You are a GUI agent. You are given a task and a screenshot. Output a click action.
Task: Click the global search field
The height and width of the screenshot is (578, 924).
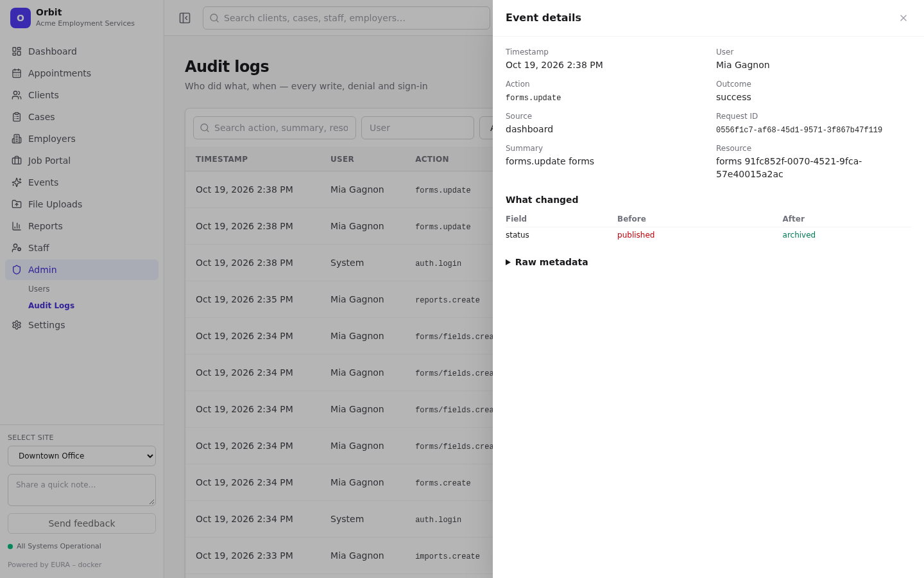click(346, 18)
